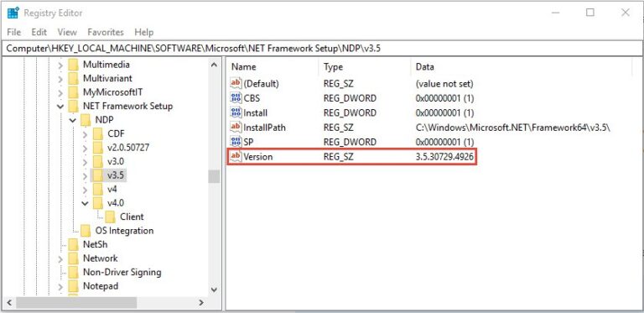Image resolution: width=644 pixels, height=313 pixels.
Task: Click the v4.0 folder icon
Action: click(x=98, y=203)
